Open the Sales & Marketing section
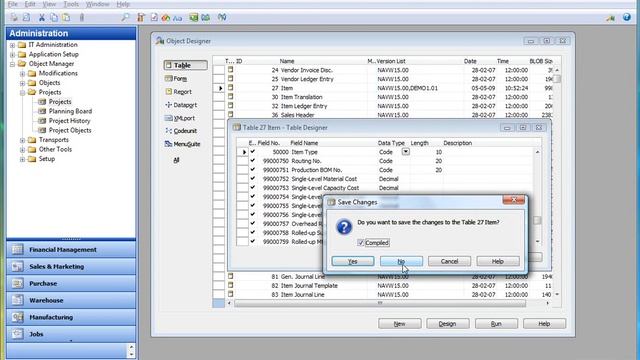 click(x=71, y=267)
